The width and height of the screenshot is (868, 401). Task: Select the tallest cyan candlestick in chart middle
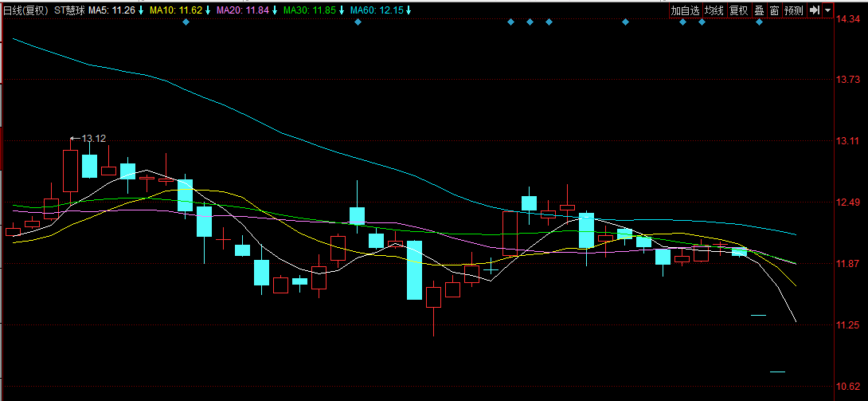415,269
